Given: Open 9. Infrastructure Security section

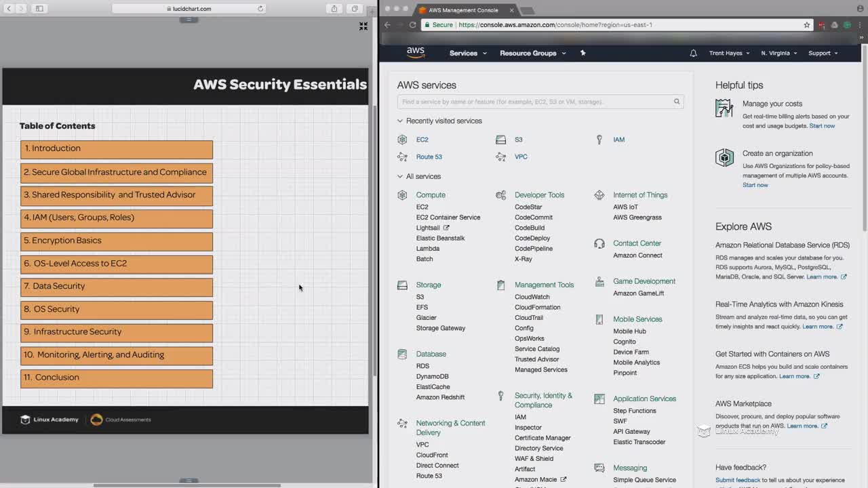Looking at the screenshot, I should (x=117, y=332).
